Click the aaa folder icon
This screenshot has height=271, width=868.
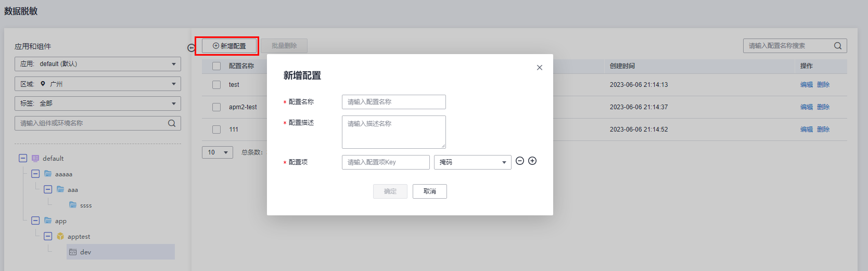coord(60,189)
